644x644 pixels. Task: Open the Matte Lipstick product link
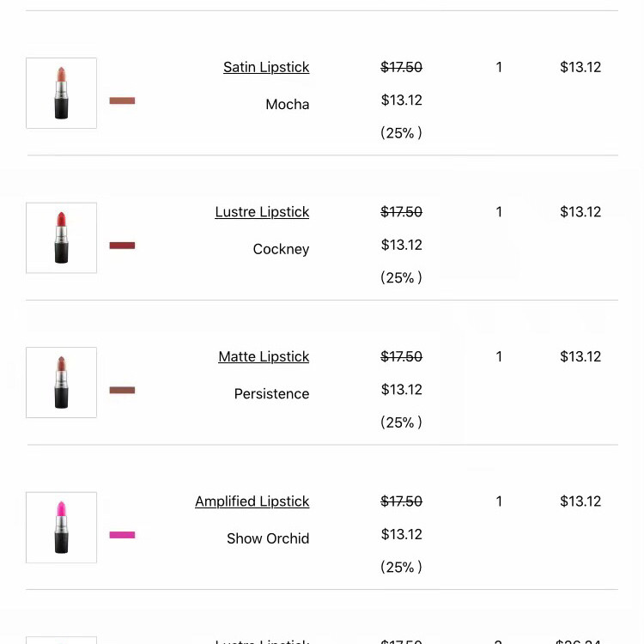[x=264, y=356]
